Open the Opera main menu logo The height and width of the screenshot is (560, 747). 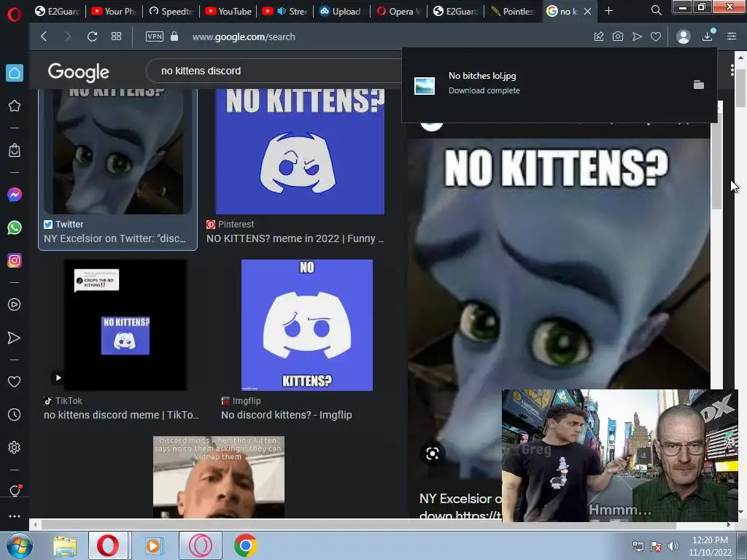coord(15,15)
